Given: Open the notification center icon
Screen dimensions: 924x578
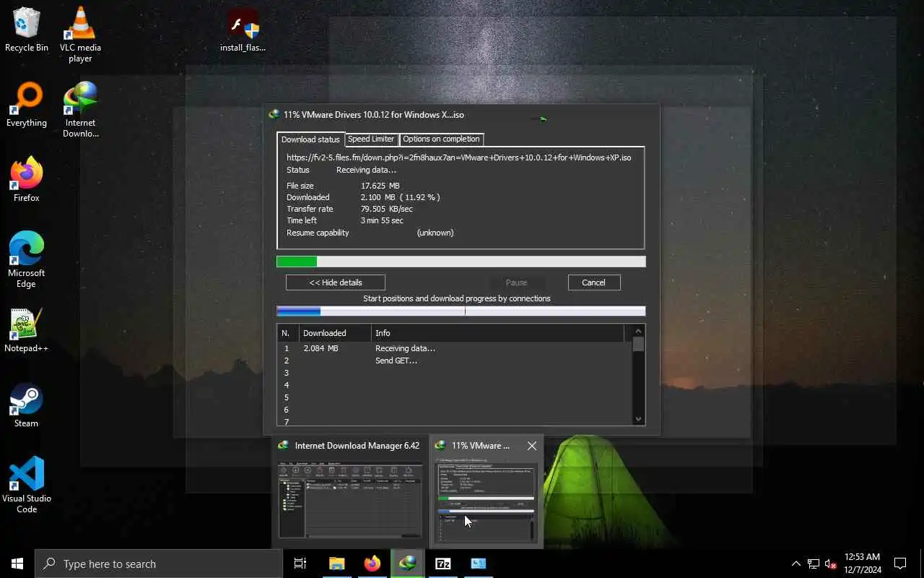Looking at the screenshot, I should [900, 564].
